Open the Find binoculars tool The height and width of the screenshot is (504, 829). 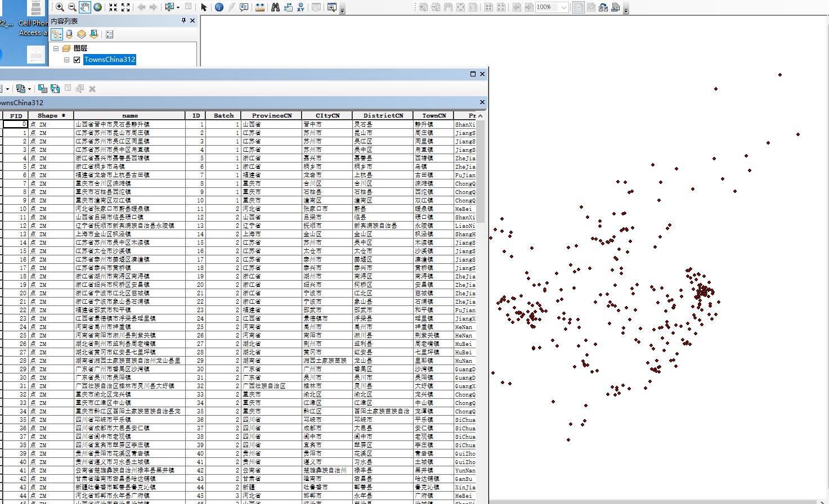(x=275, y=7)
